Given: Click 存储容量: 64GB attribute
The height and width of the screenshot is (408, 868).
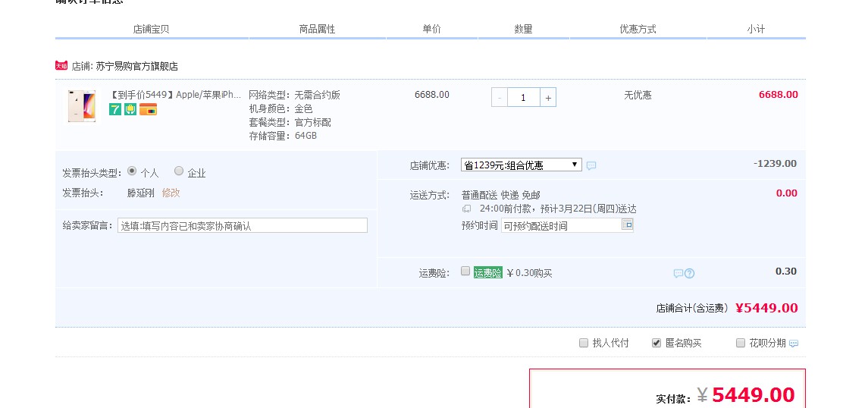Looking at the screenshot, I should pos(283,136).
